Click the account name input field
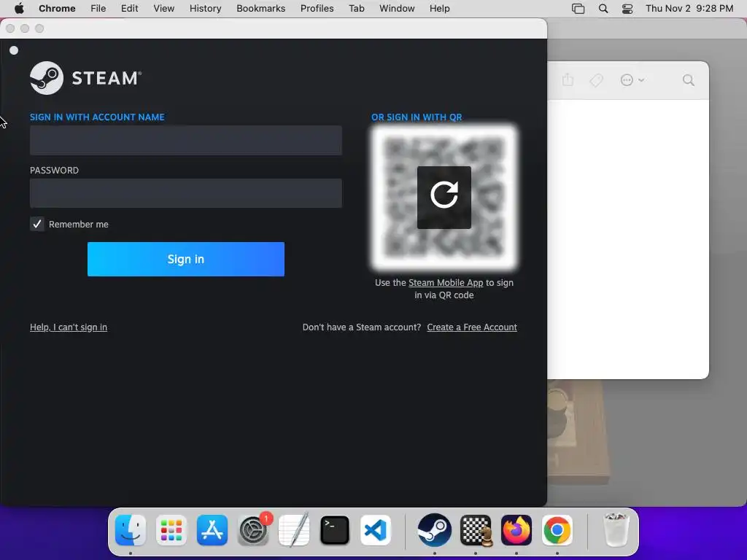 coord(186,141)
